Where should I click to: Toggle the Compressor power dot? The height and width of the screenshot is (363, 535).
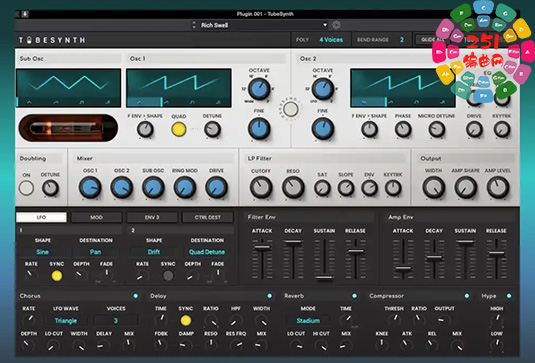(x=467, y=296)
